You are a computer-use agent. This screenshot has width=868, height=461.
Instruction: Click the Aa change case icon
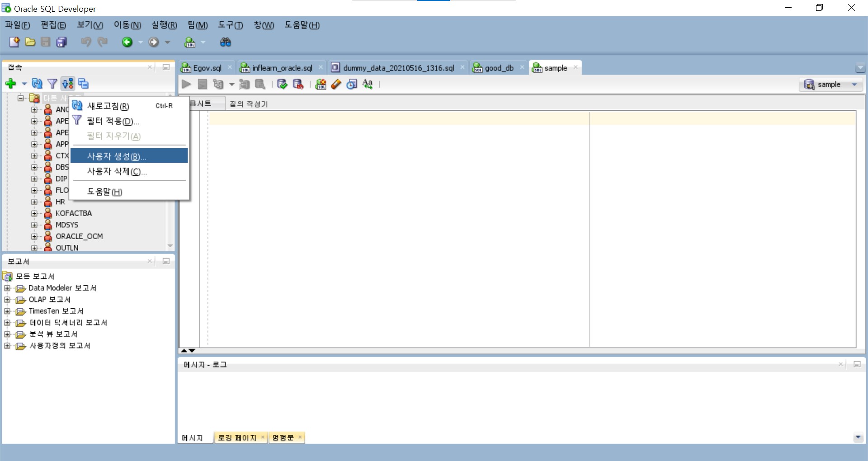(368, 84)
